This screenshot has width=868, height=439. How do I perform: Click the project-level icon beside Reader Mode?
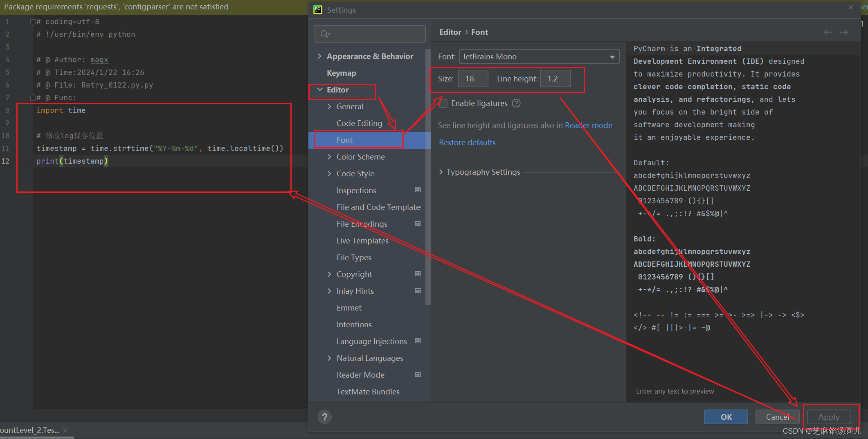click(x=418, y=374)
